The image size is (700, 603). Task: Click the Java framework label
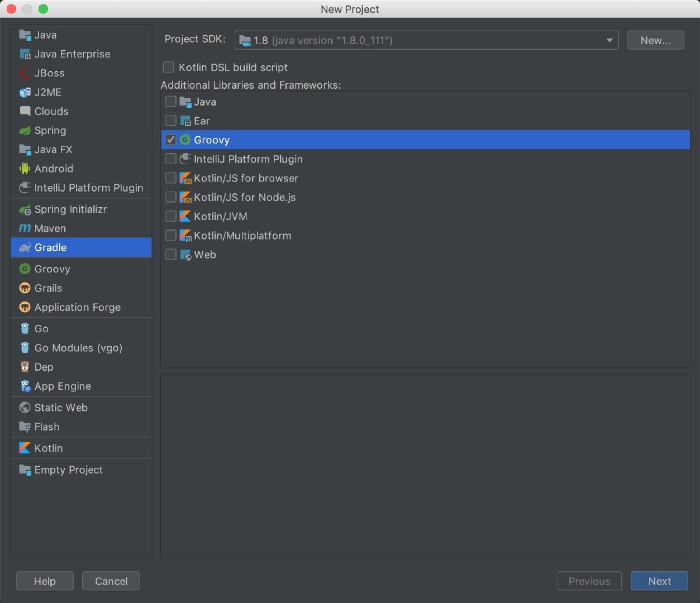[x=205, y=102]
